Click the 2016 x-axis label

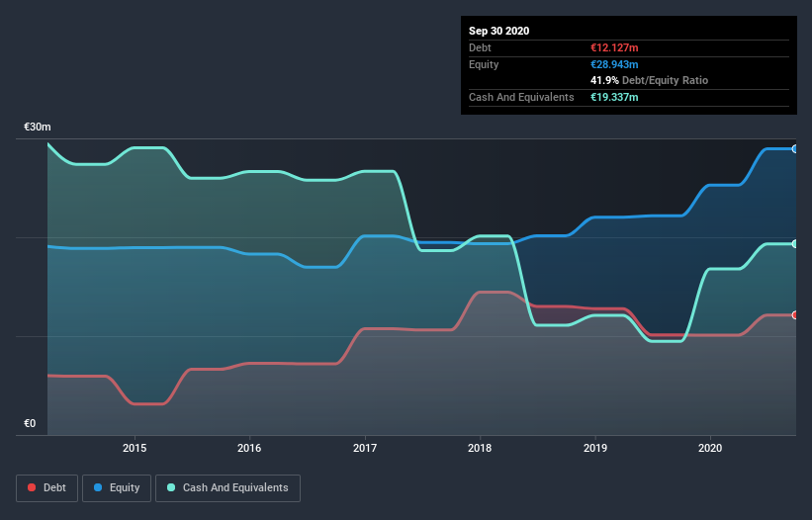(249, 448)
